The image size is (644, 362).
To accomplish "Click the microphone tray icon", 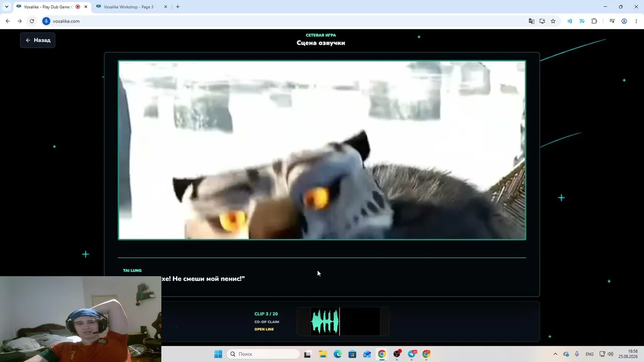I will point(577,354).
